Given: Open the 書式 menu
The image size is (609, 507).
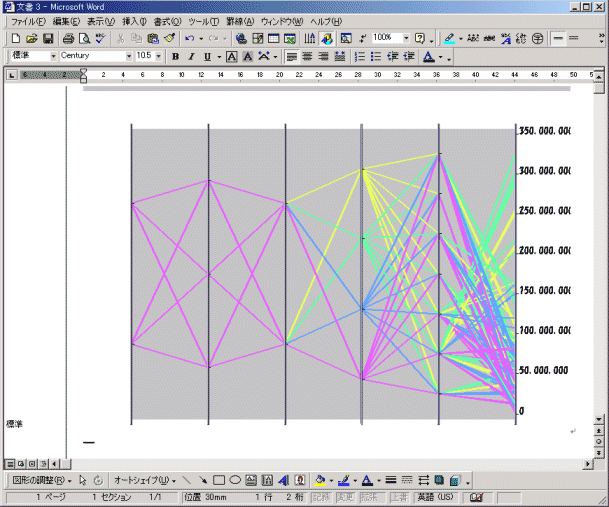Looking at the screenshot, I should (x=167, y=21).
